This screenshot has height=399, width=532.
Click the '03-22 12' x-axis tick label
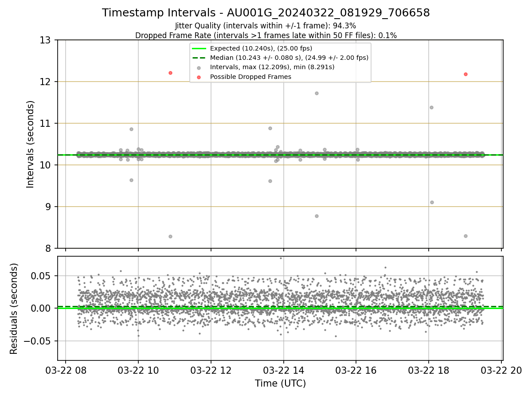211,371
